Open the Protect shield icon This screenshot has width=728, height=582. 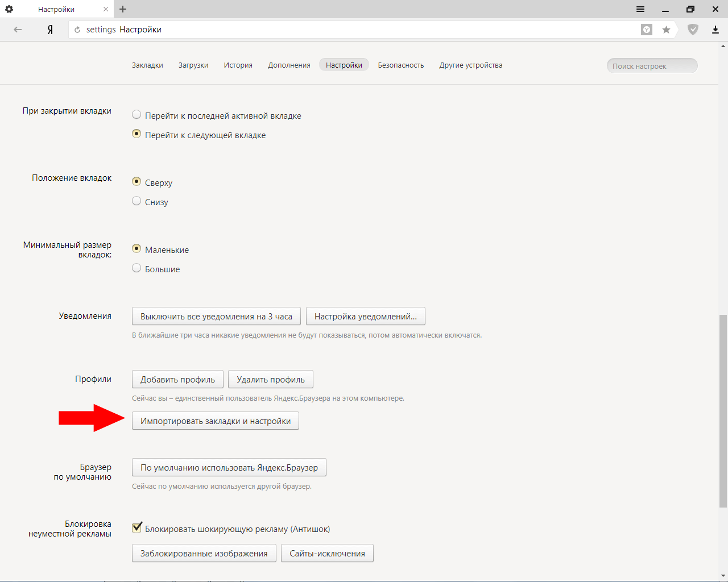coord(693,30)
